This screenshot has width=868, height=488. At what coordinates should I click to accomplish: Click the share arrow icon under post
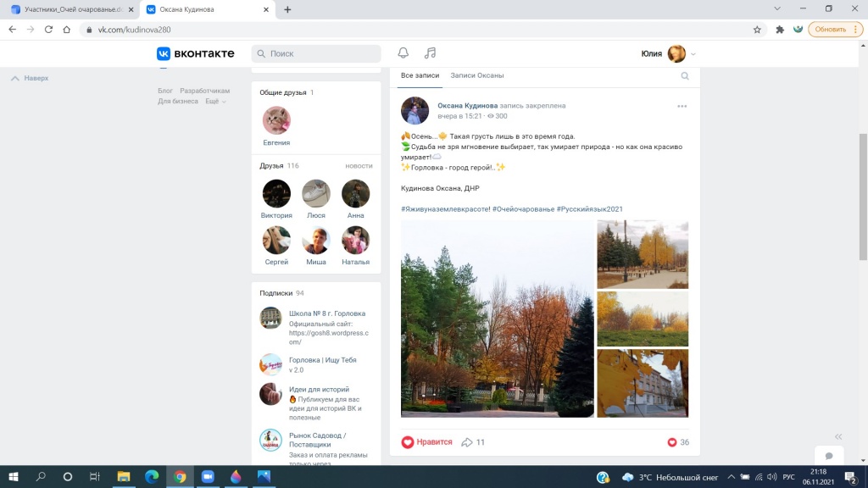(x=466, y=442)
